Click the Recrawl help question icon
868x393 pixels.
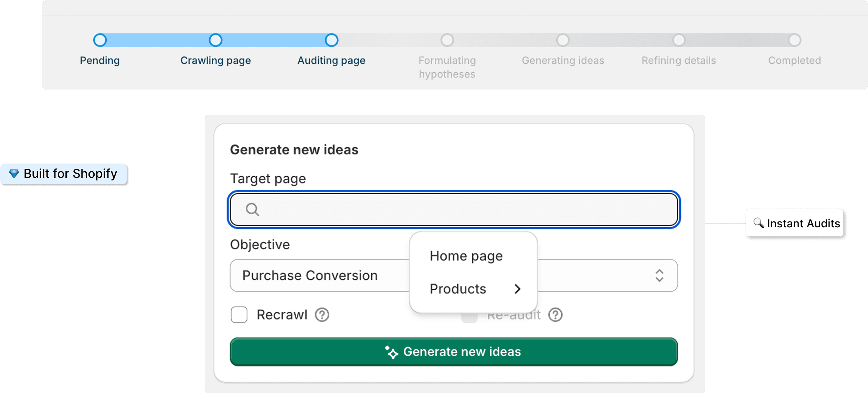[322, 315]
